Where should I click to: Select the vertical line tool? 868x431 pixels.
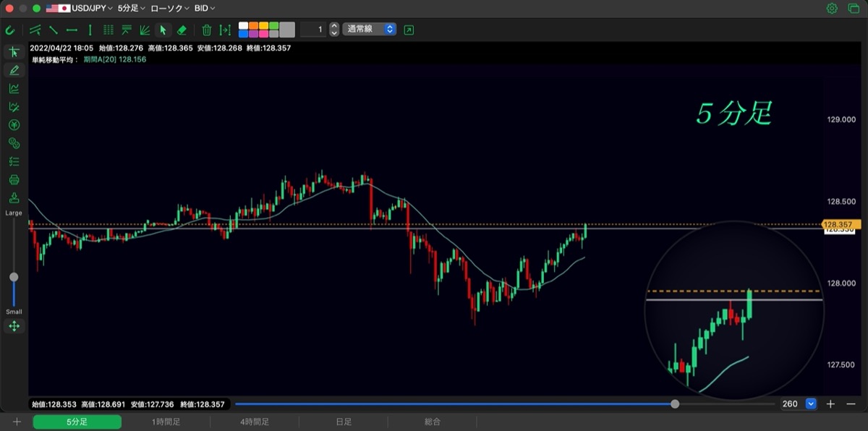coord(90,30)
